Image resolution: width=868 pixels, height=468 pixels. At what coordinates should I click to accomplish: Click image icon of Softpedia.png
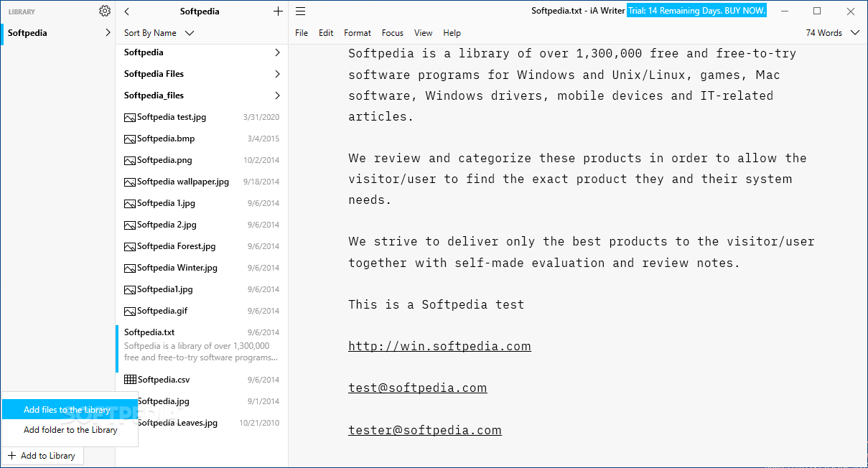(x=130, y=160)
